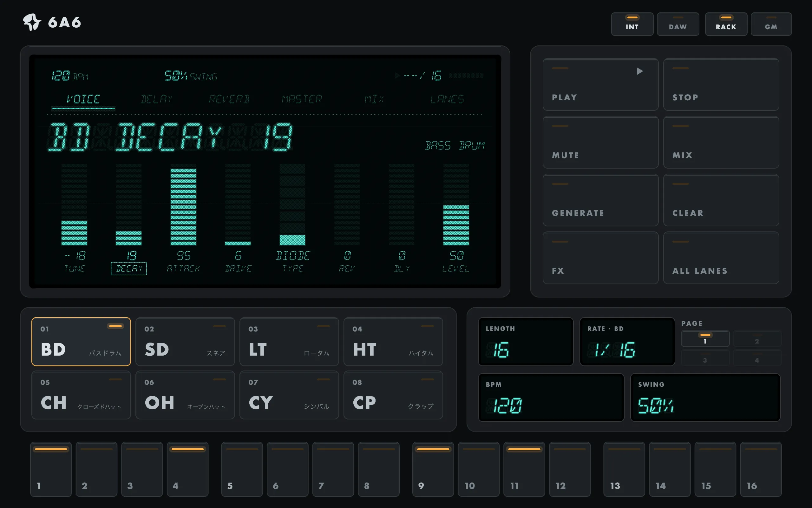Toggle step 5 in sequencer
Screen dimensions: 812x508
coord(242,469)
